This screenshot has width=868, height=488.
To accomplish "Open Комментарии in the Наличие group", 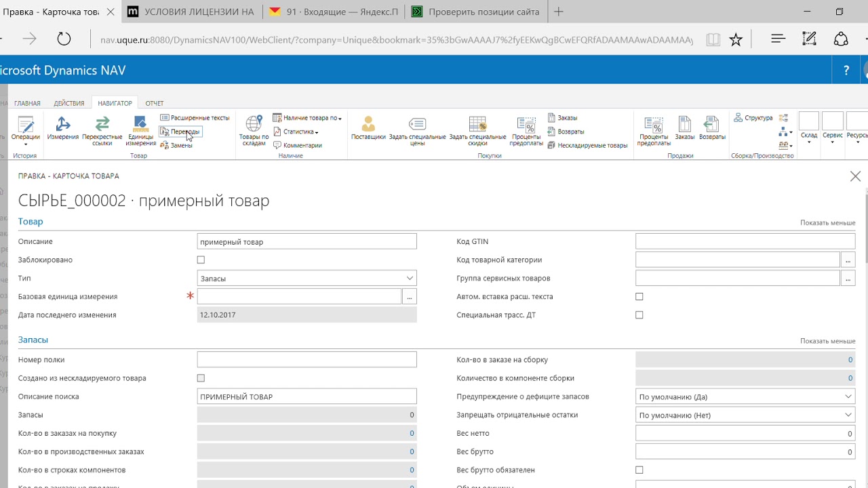I will coord(297,145).
